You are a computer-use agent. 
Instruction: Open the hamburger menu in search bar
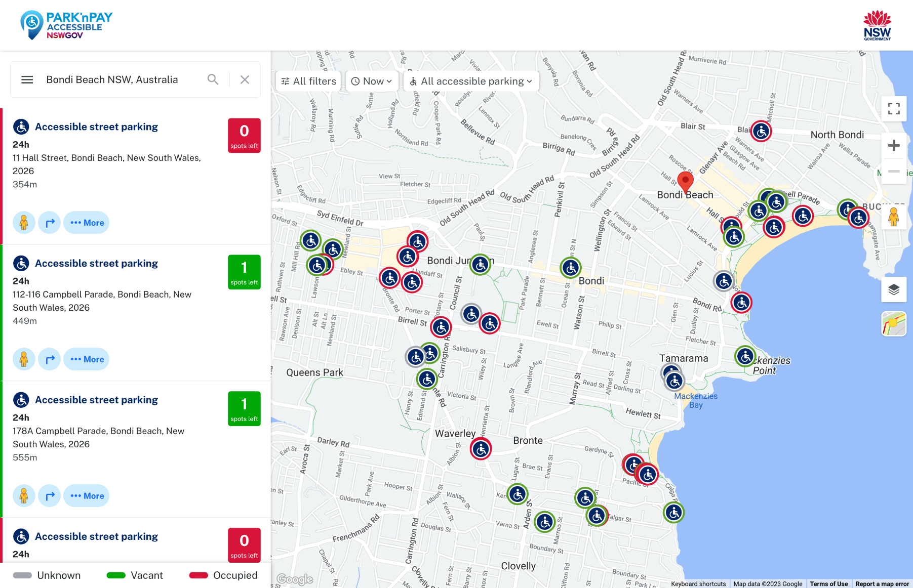coord(27,80)
